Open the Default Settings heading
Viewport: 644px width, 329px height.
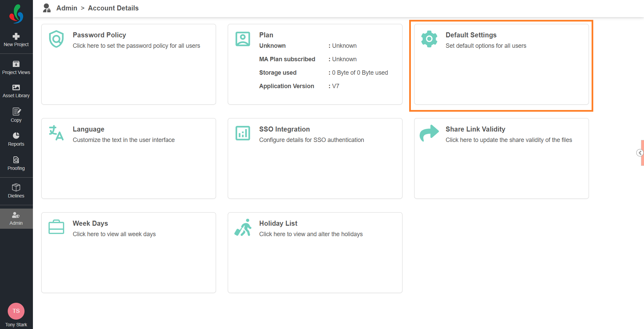(471, 35)
